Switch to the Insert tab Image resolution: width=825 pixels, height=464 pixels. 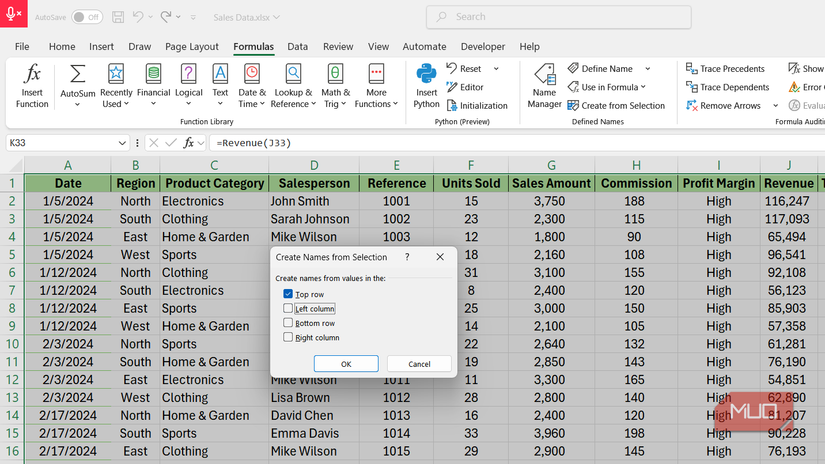coord(102,46)
